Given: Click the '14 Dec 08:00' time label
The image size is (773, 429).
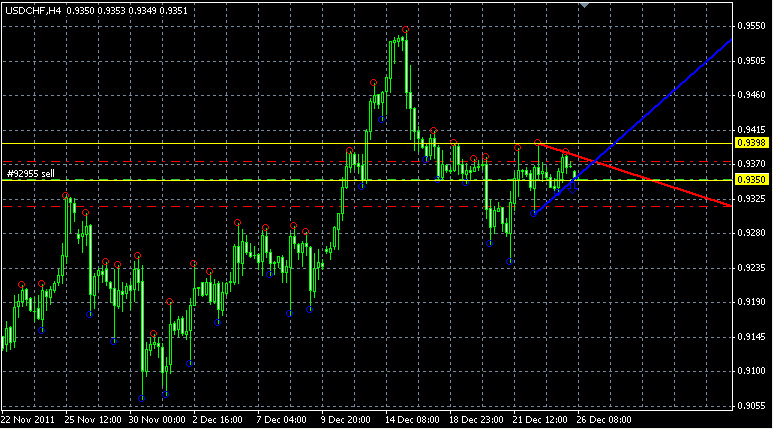Looking at the screenshot, I should 412,420.
